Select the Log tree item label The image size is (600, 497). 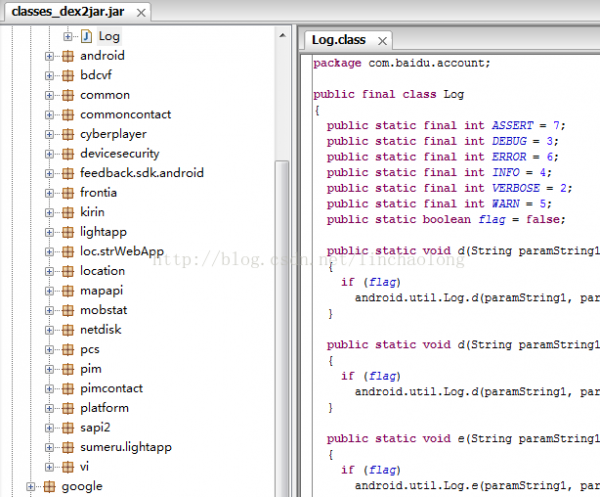(x=109, y=36)
